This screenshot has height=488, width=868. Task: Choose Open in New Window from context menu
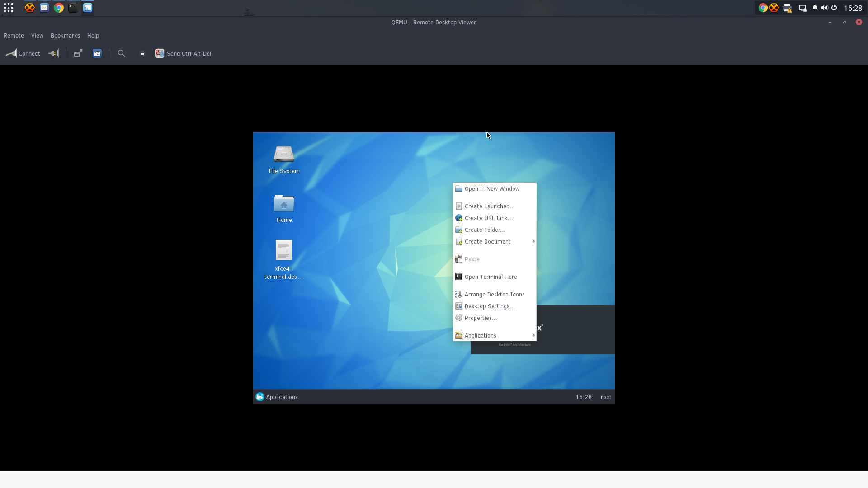(x=495, y=189)
